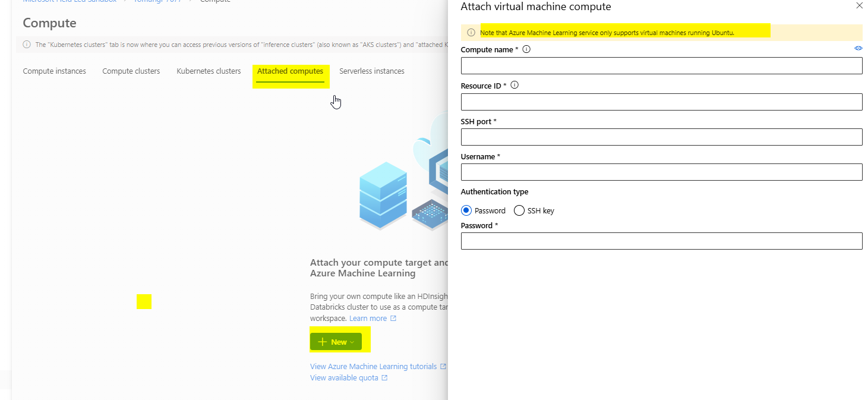Click the Compute name info icon

[x=526, y=49]
